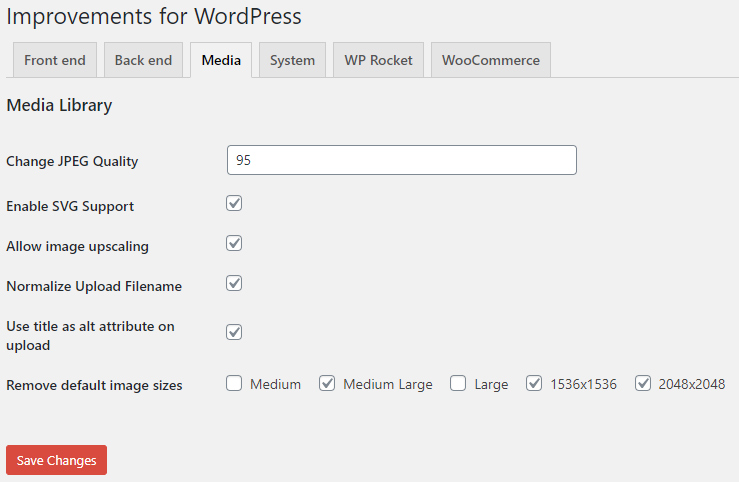Click the Save Changes button

click(x=57, y=460)
